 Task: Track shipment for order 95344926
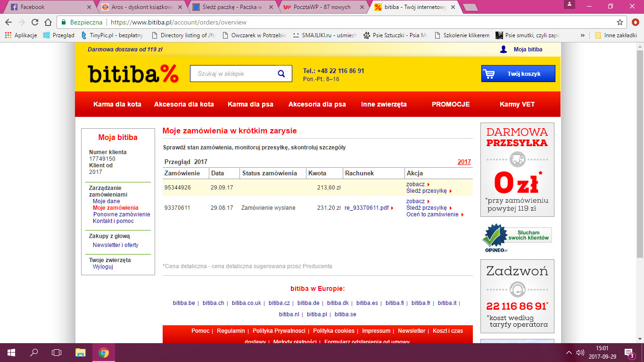tap(427, 191)
